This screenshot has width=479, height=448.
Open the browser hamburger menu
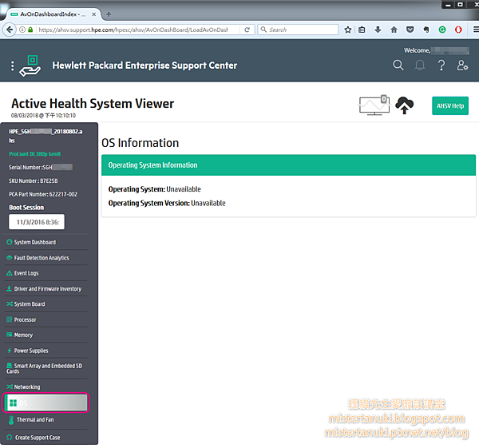coord(476,30)
